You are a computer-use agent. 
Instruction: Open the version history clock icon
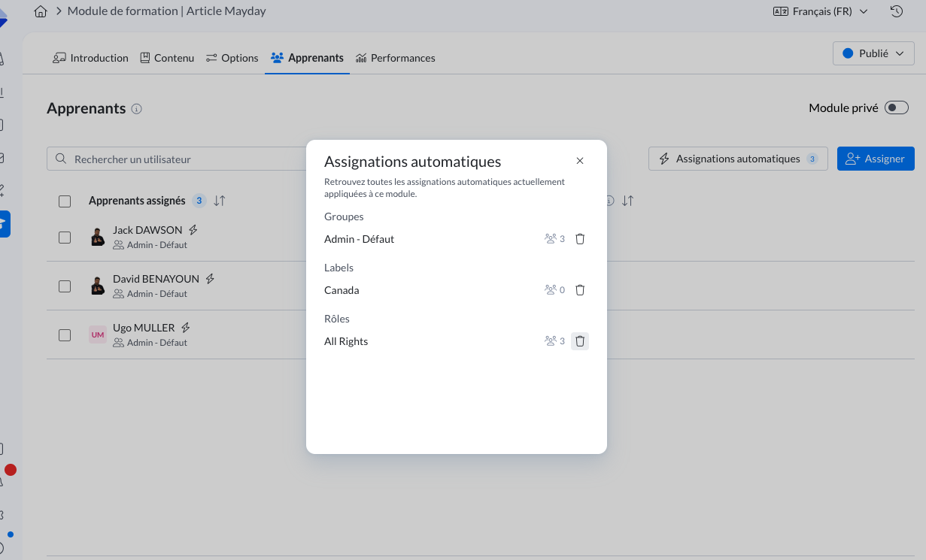pyautogui.click(x=896, y=11)
